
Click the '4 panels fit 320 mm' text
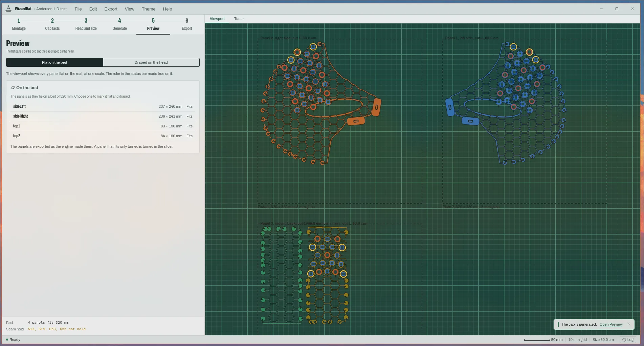(x=48, y=323)
